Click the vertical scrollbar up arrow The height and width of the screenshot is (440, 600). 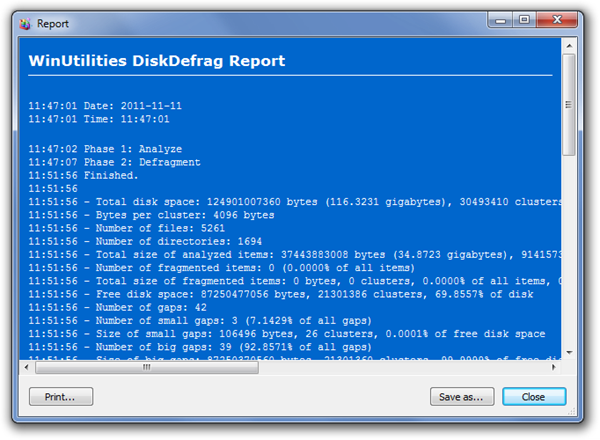[x=569, y=46]
